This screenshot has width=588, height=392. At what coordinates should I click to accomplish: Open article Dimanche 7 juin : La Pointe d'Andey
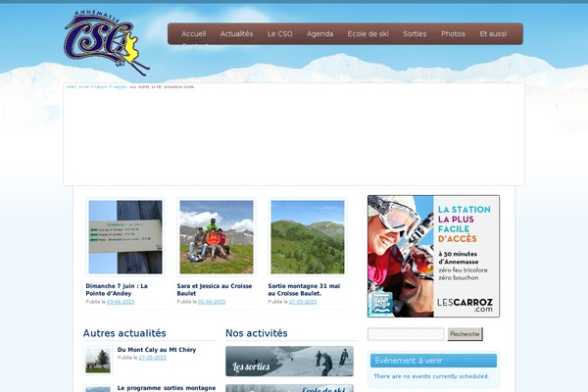click(117, 290)
